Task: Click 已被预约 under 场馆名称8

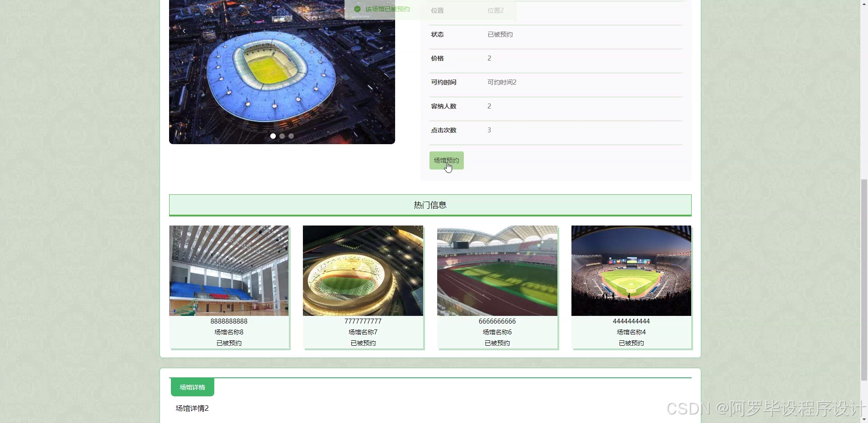Action: (229, 343)
